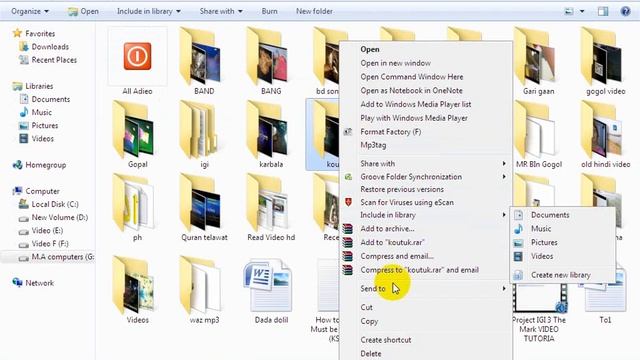640x360 pixels.
Task: Choose Format Factory (F) menu entry
Action: click(x=391, y=132)
